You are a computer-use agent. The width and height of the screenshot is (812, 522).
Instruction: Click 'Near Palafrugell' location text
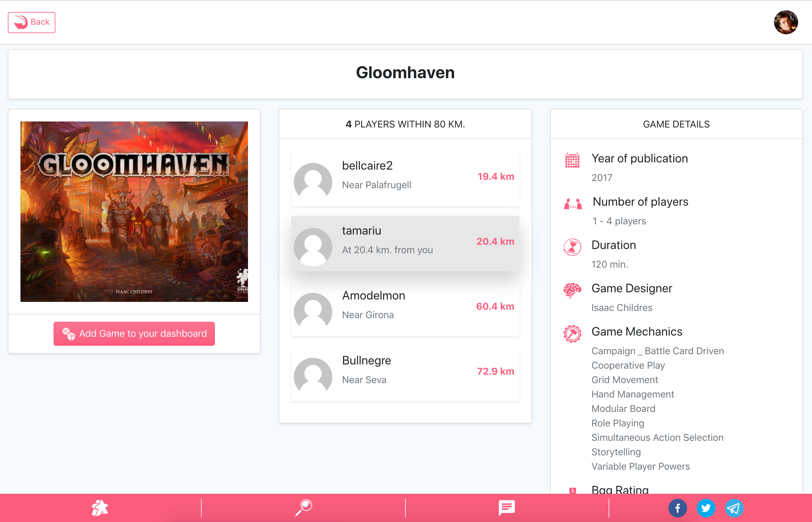click(x=377, y=185)
